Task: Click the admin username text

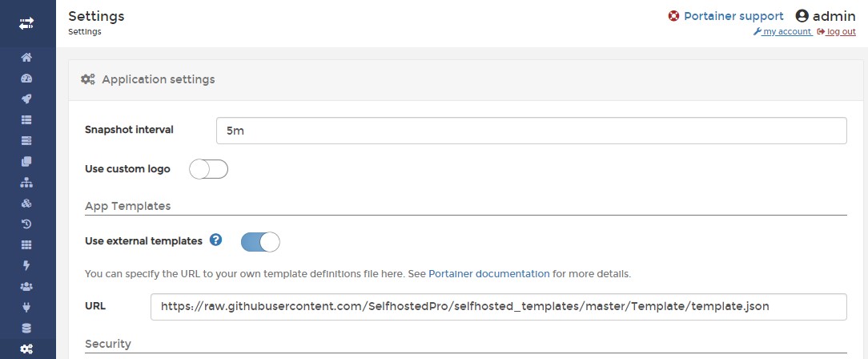Action: pyautogui.click(x=834, y=16)
